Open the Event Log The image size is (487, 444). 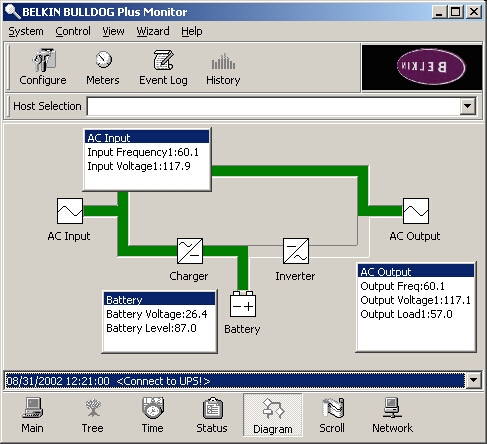tap(163, 67)
